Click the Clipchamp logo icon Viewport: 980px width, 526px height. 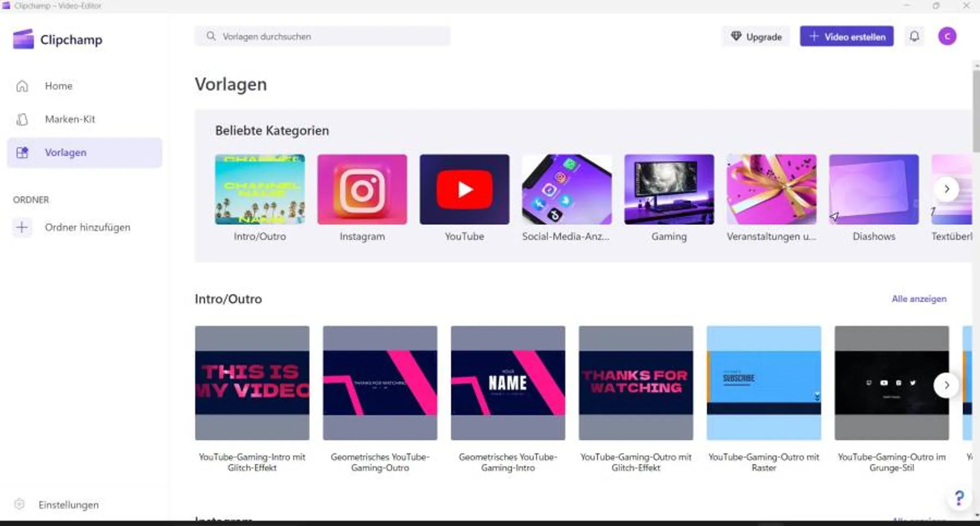tap(23, 39)
